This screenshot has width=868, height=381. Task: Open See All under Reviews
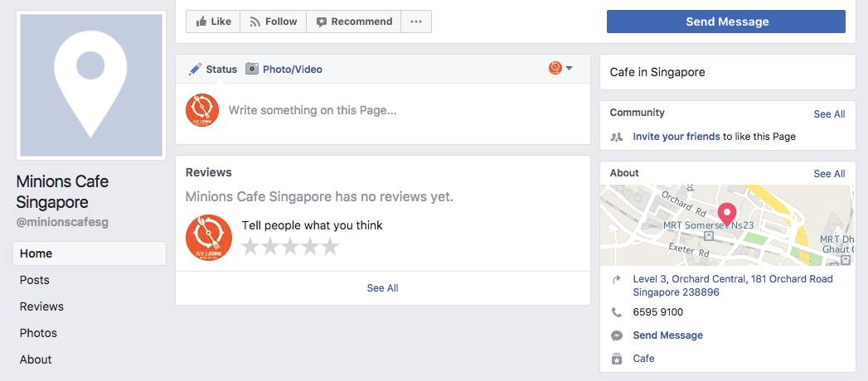[382, 288]
